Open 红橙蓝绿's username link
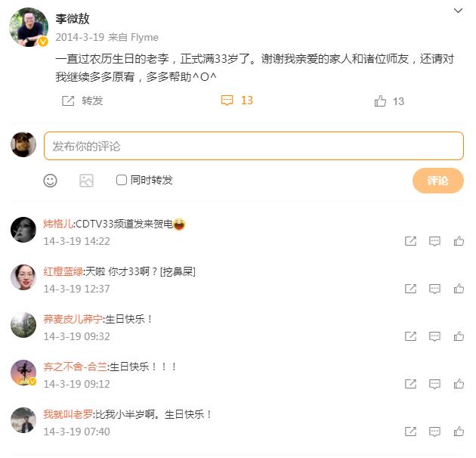The height and width of the screenshot is (458, 476). point(63,271)
